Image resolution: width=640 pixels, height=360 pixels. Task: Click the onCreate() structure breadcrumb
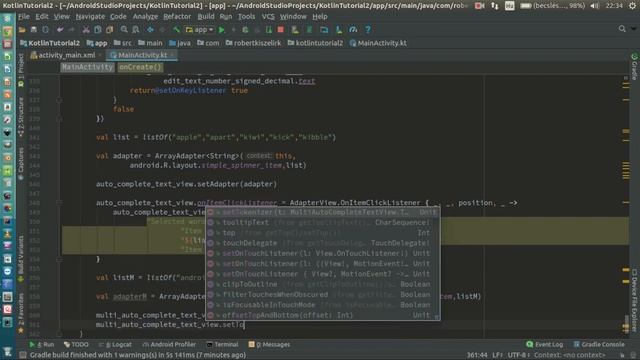(x=140, y=67)
